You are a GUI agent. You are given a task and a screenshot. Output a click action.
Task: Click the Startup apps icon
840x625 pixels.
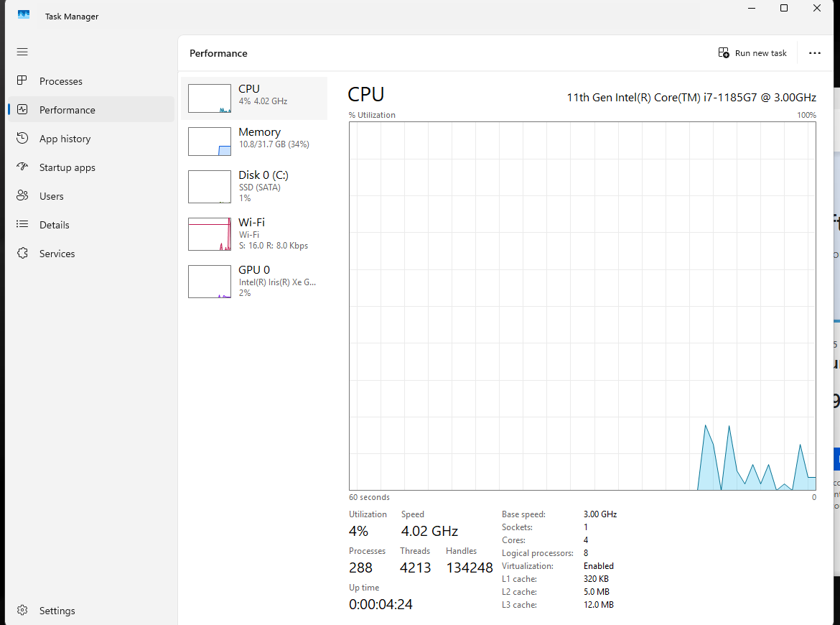22,167
